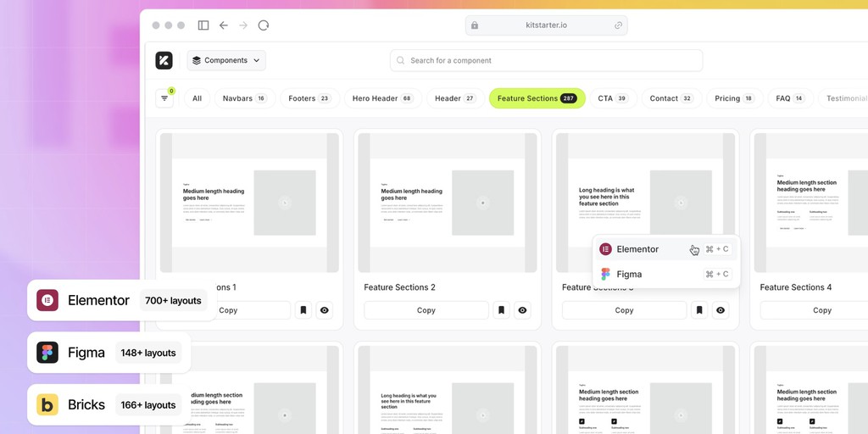Viewport: 868px width, 434px height.
Task: Click the Bricks 166+ layouts badge
Action: coord(109,404)
